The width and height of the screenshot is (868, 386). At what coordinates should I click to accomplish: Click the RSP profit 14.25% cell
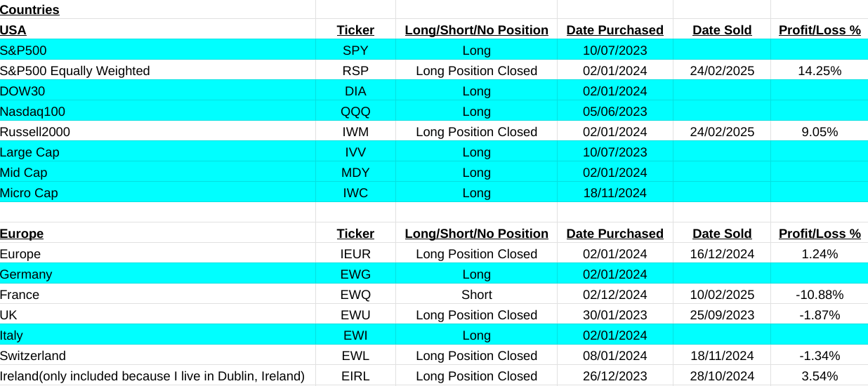click(820, 71)
